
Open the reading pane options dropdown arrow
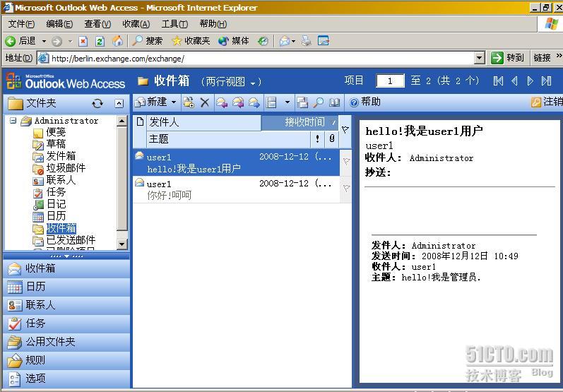click(x=288, y=102)
